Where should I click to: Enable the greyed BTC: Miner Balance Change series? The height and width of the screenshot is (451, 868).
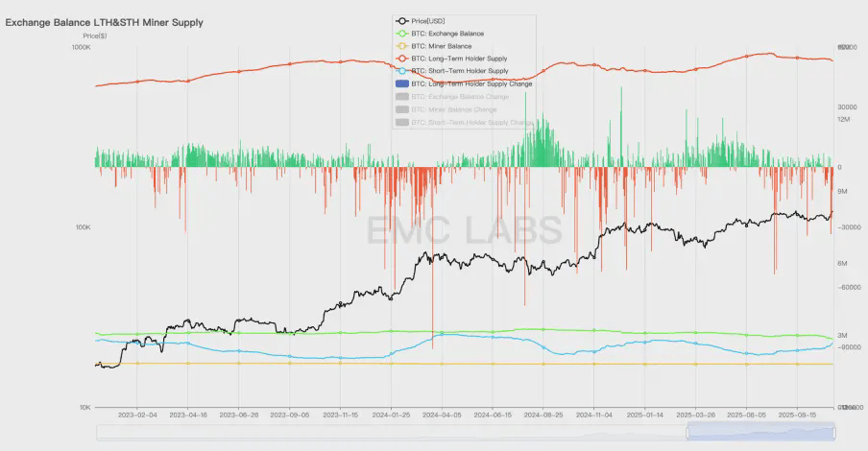click(446, 109)
